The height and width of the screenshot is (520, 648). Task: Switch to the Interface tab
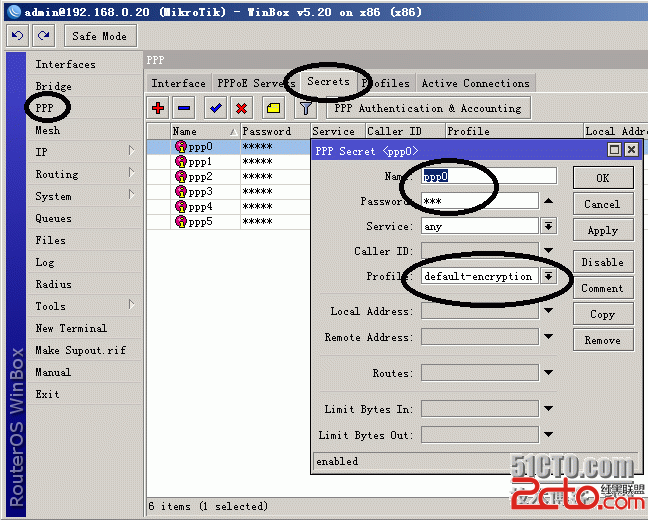[x=178, y=83]
